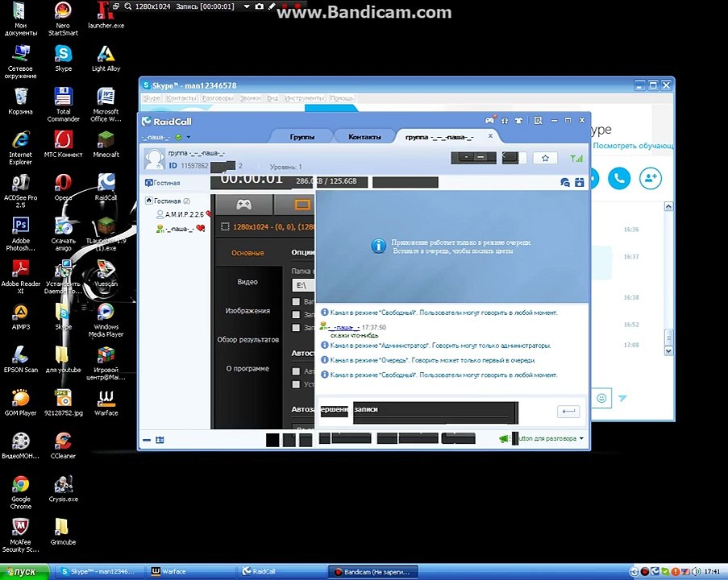
Task: Click the send (enter) button in RaidCall chat
Action: coord(568,411)
